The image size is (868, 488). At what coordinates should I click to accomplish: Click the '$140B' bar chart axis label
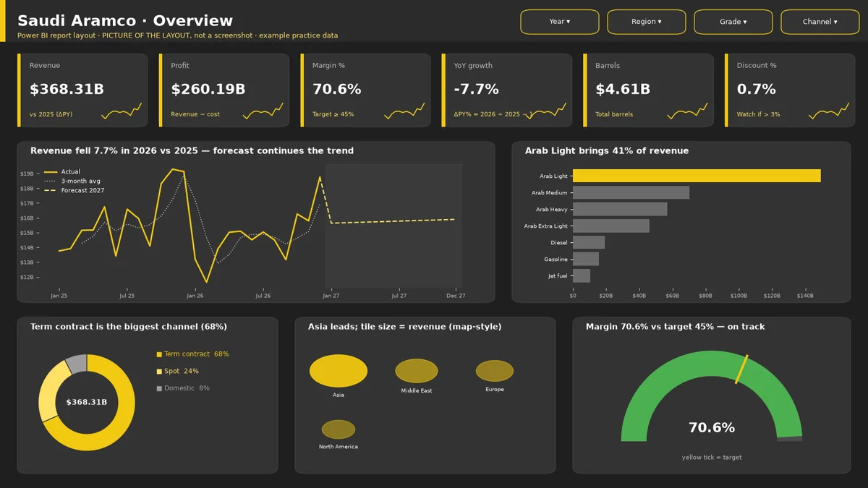[805, 296]
